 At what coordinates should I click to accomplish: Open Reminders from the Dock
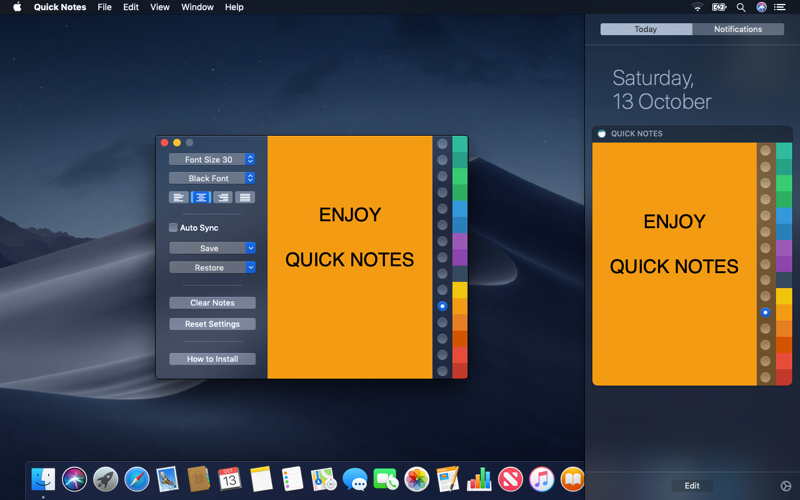click(x=292, y=479)
